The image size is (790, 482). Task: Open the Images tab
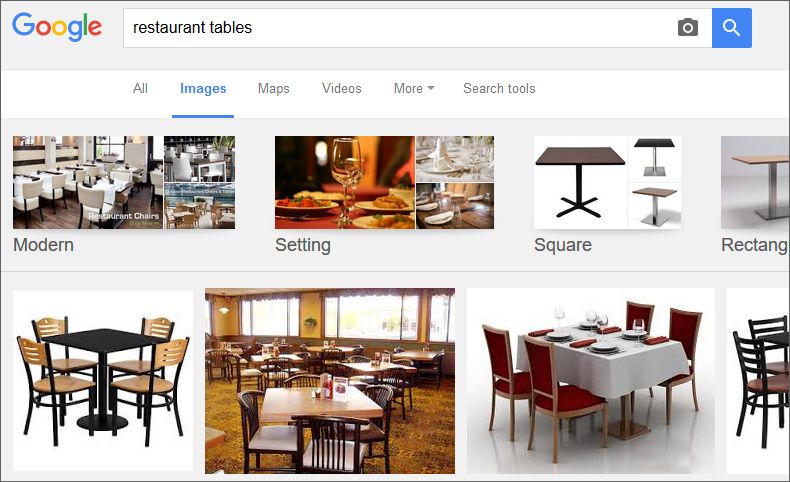pyautogui.click(x=203, y=89)
